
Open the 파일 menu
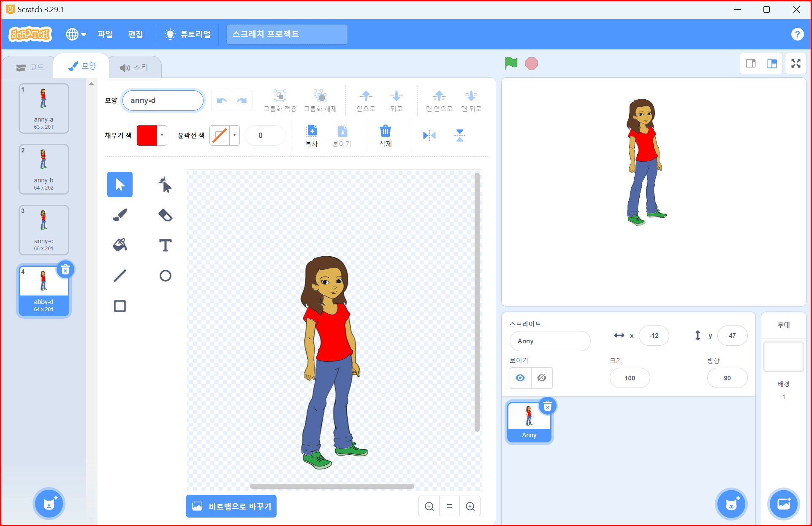pos(105,34)
